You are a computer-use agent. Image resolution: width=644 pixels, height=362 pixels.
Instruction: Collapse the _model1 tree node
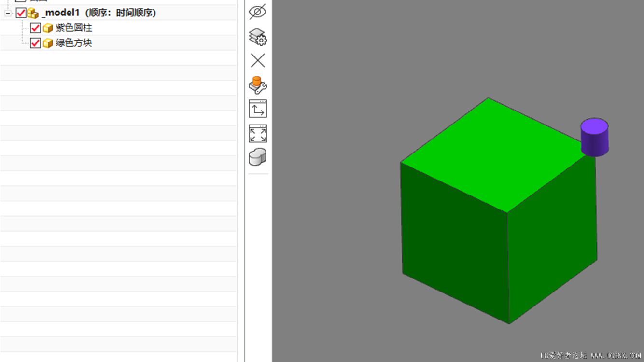click(x=8, y=14)
